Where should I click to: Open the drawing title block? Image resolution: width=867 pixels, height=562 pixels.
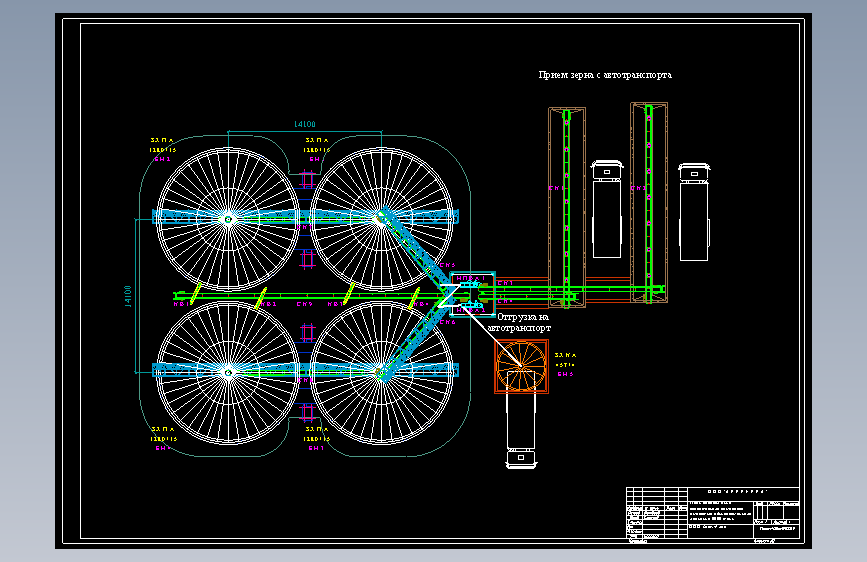click(x=713, y=513)
